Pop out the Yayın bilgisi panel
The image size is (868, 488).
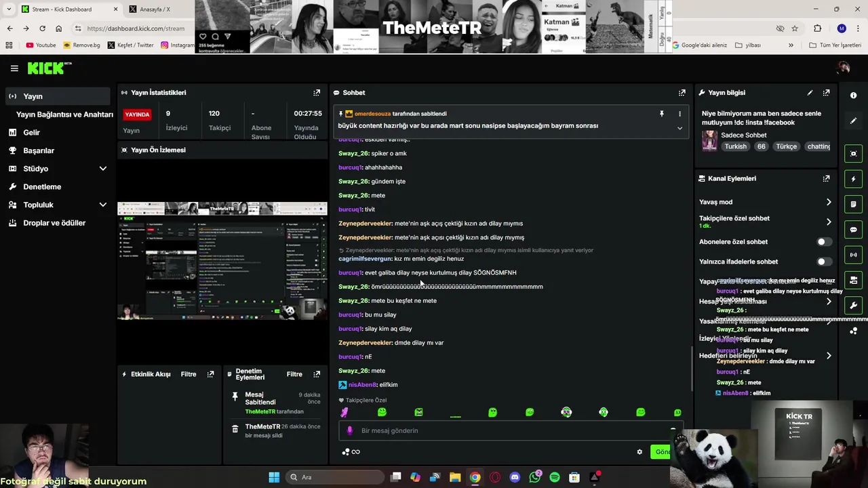coord(826,93)
